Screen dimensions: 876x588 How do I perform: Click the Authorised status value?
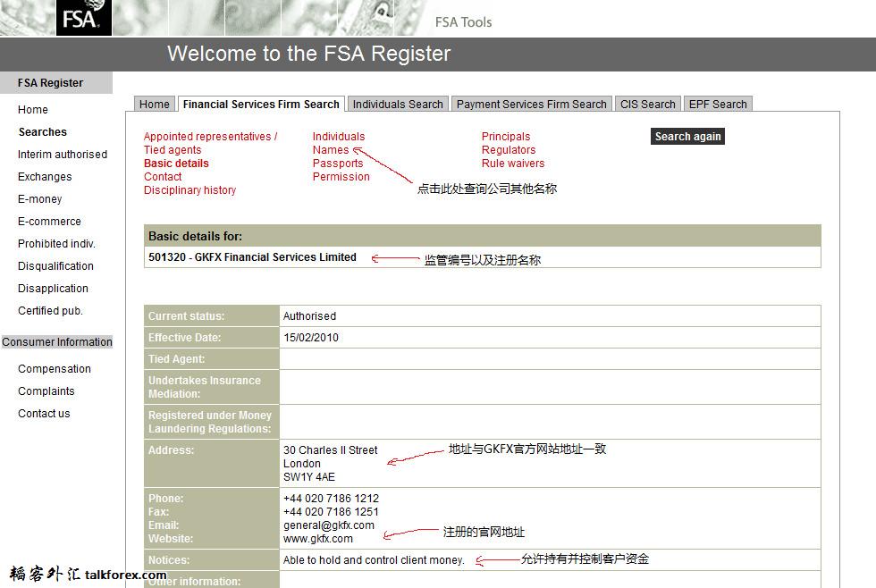coord(309,316)
